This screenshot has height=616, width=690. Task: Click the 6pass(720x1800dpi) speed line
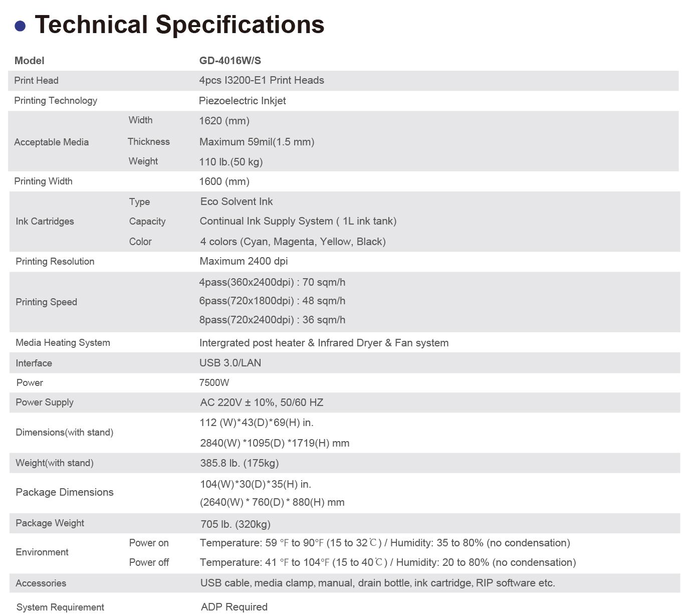(272, 301)
